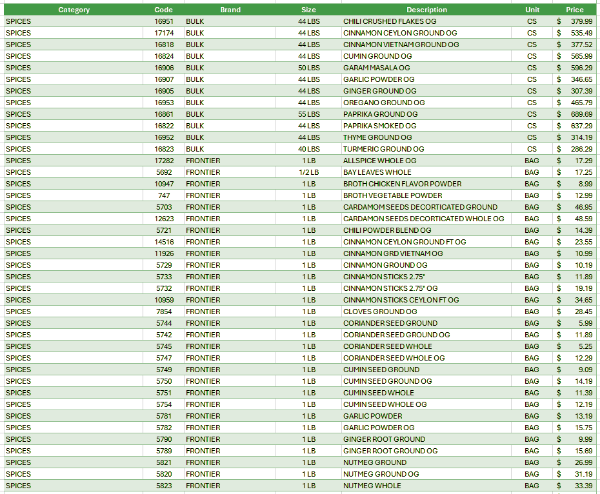Image resolution: width=600 pixels, height=494 pixels.
Task: Click the NUTMEG WHOLE description cell
Action: pyautogui.click(x=373, y=485)
